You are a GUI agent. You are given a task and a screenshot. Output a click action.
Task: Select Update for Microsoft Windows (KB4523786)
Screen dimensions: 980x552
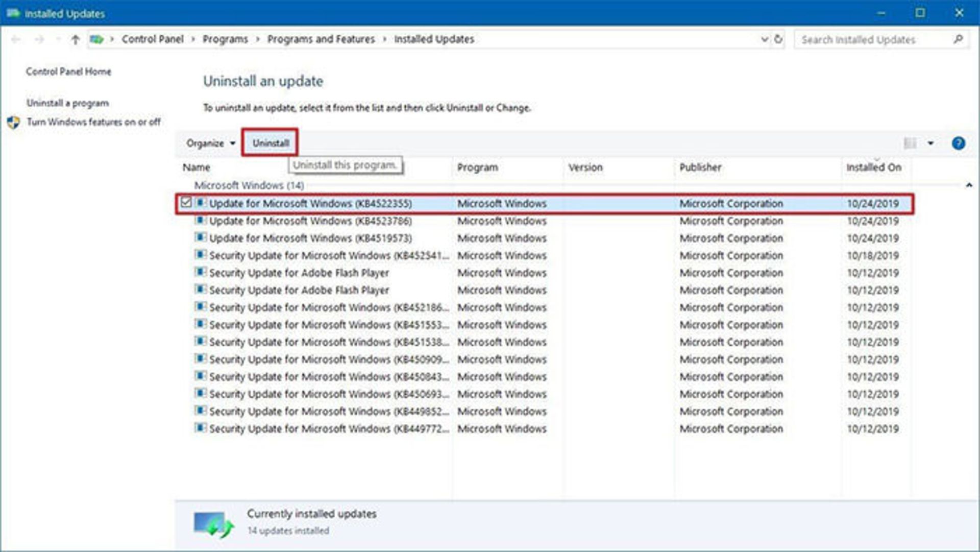pyautogui.click(x=545, y=221)
